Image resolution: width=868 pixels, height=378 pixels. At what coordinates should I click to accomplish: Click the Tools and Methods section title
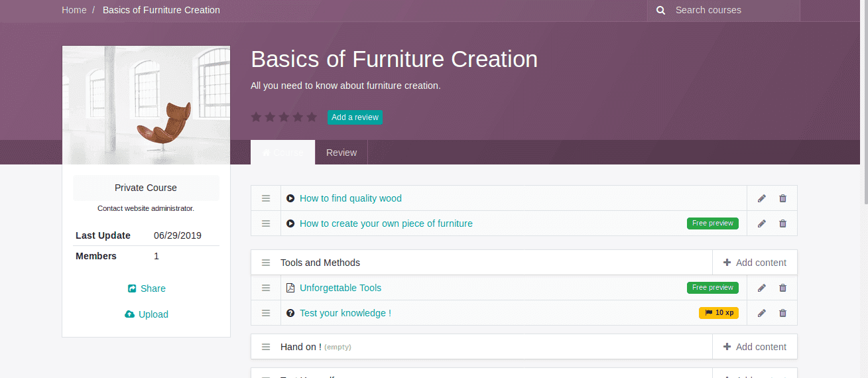pos(320,263)
